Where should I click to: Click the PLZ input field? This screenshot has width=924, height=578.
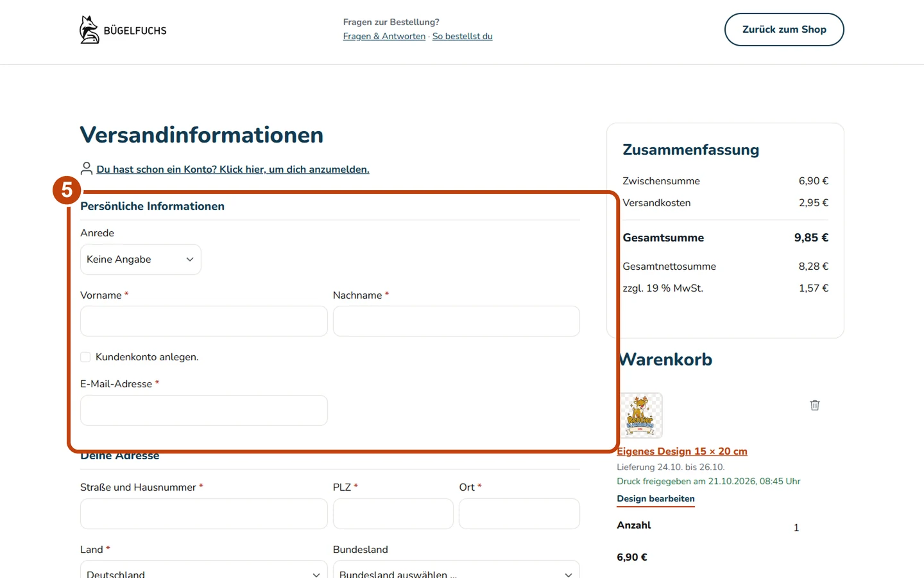tap(393, 514)
